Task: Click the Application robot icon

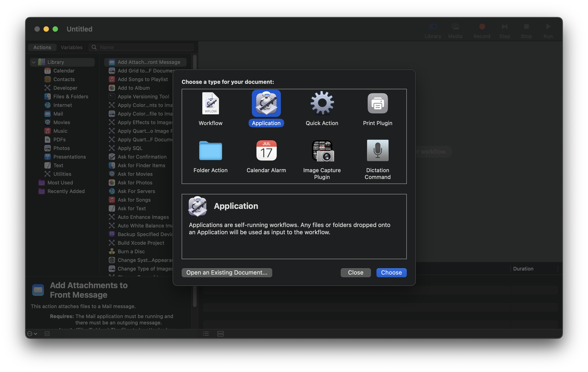Action: tap(266, 103)
